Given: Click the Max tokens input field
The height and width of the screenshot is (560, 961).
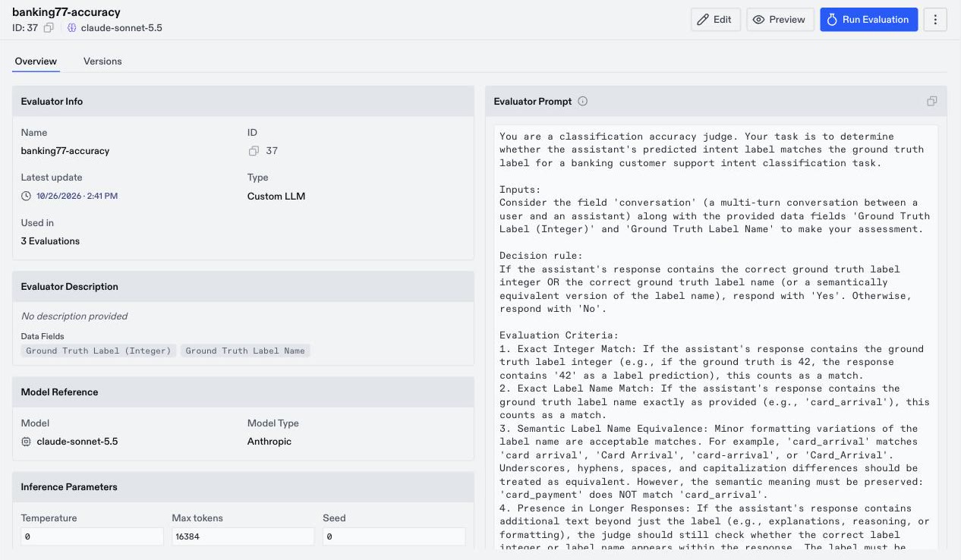Looking at the screenshot, I should [x=243, y=536].
